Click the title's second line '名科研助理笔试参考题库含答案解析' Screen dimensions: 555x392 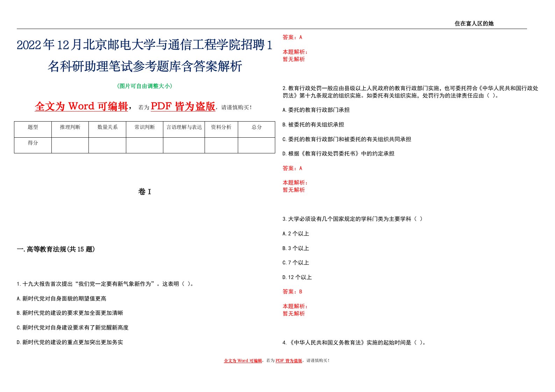click(145, 66)
